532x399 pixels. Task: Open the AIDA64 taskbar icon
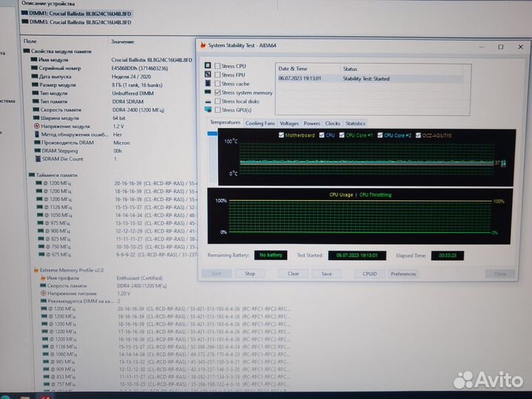(x=46, y=396)
